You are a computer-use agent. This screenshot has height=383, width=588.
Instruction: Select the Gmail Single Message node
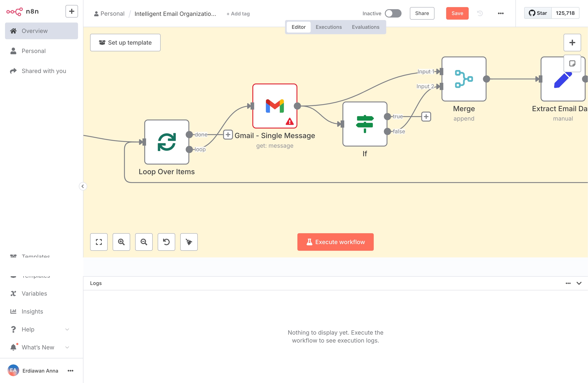coord(274,106)
